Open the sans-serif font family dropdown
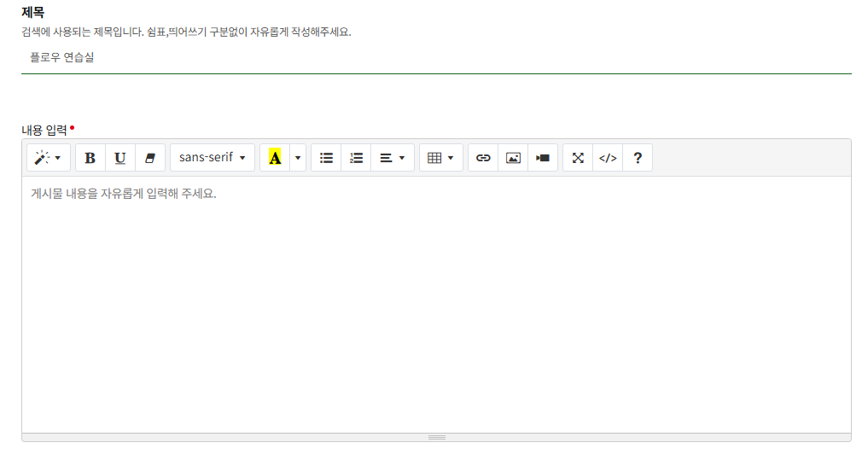 [212, 158]
